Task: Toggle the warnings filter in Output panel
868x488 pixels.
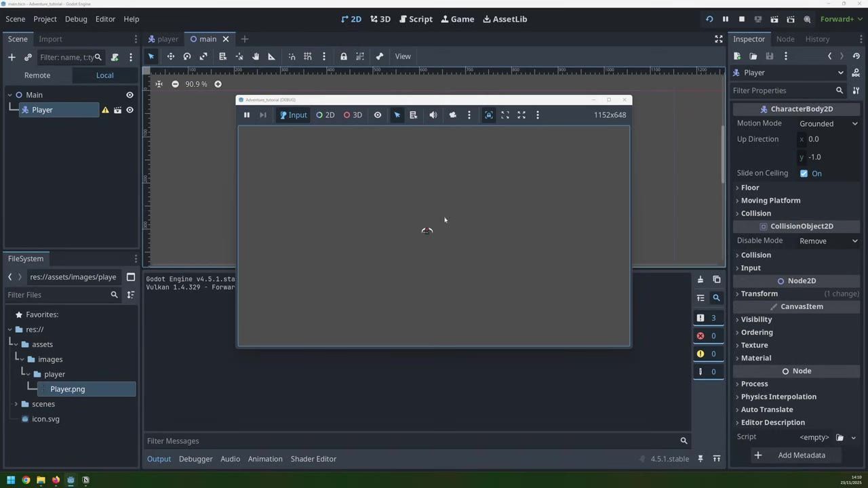Action: click(708, 353)
